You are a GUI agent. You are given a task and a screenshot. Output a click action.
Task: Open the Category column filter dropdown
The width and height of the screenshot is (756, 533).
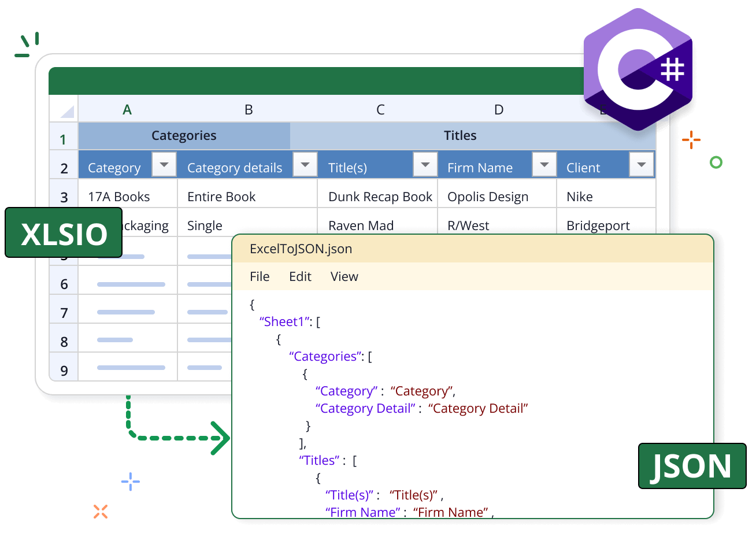pos(164,165)
